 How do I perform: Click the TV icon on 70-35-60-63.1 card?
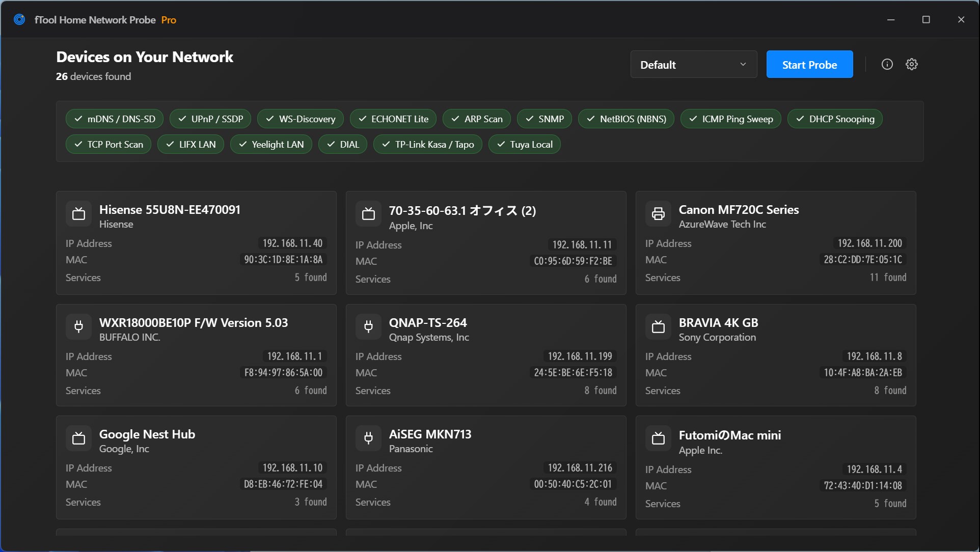[x=368, y=214]
